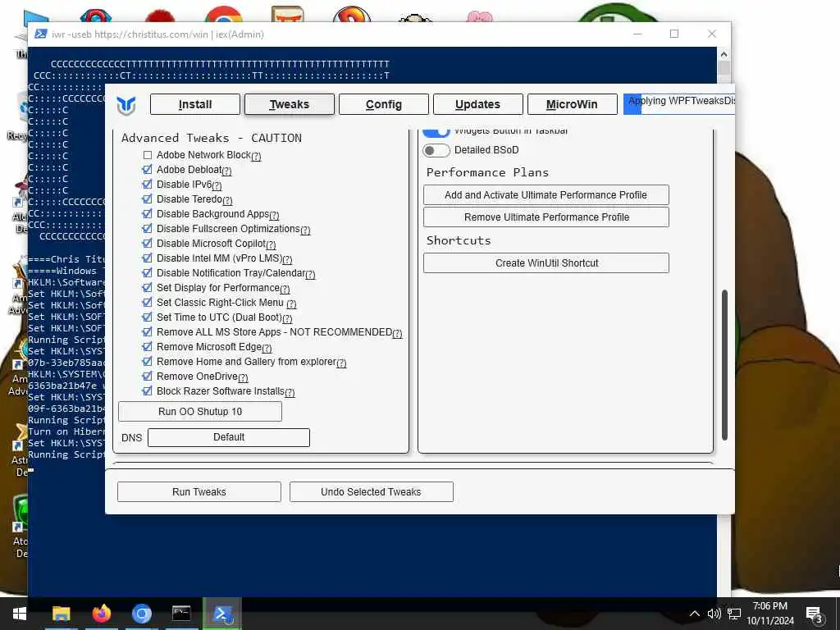Click the Run Tweaks button
Screen dimensions: 840x630
coord(199,492)
